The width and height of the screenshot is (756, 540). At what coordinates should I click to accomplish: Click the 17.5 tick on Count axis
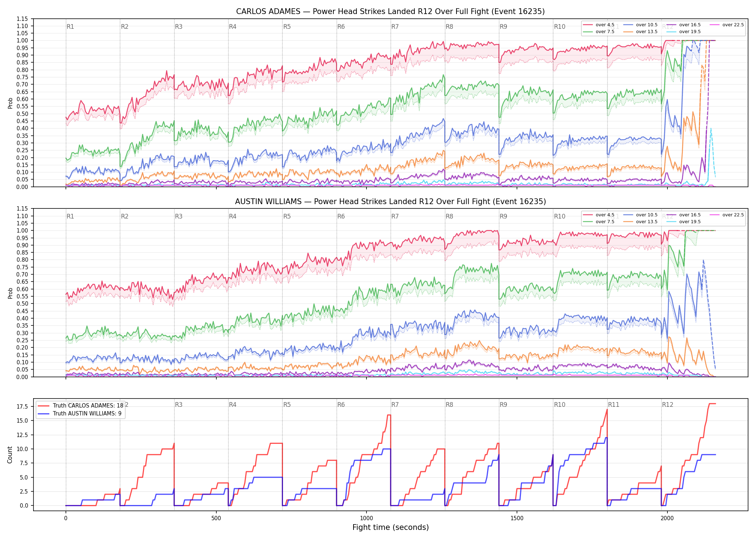click(22, 407)
